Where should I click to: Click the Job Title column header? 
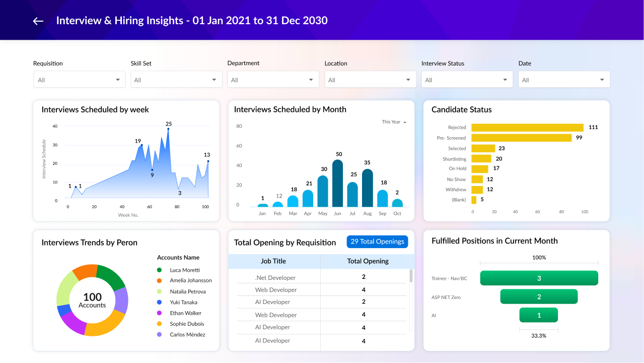point(273,261)
